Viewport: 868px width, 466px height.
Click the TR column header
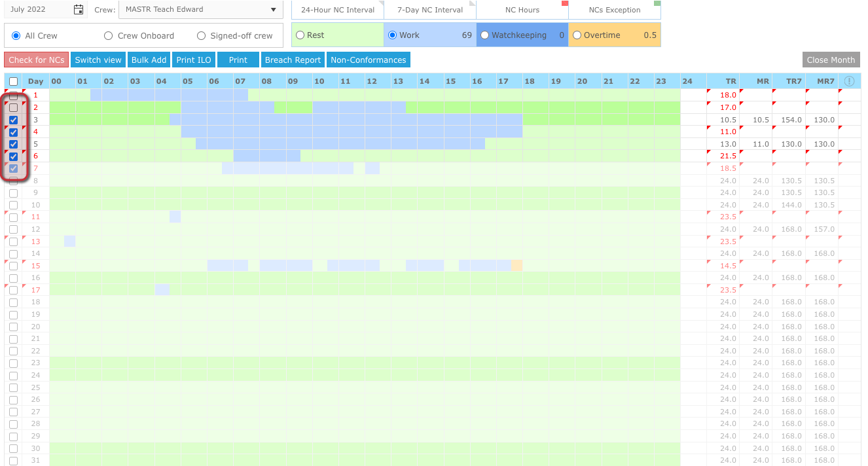[x=723, y=81]
